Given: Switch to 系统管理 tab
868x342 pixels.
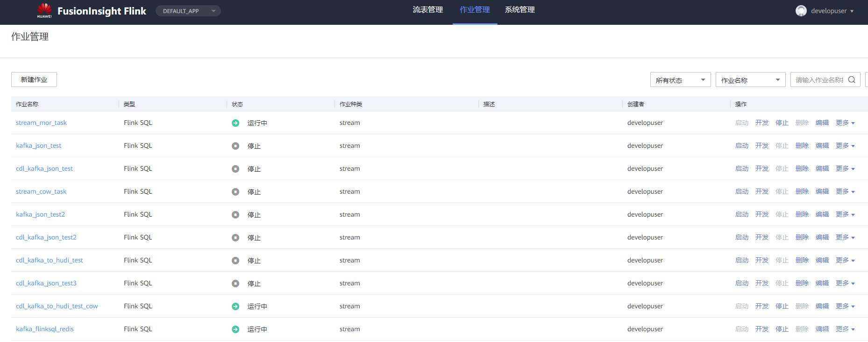Looking at the screenshot, I should click(519, 10).
